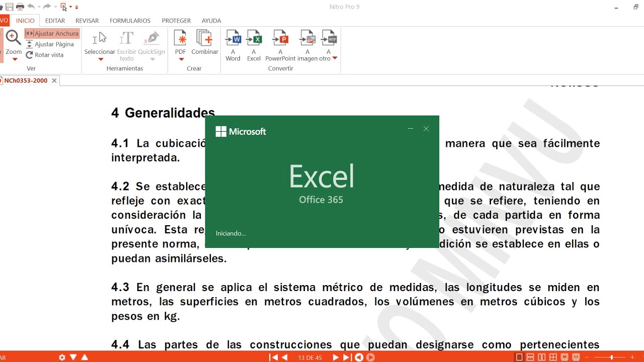Click the up triangle in the status bar

coord(85,357)
